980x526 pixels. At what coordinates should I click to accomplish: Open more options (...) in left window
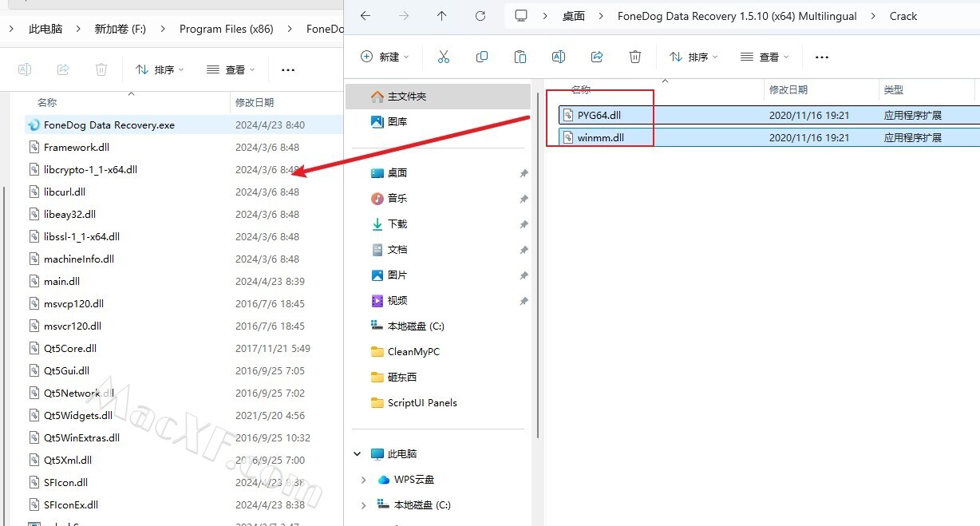pos(288,69)
